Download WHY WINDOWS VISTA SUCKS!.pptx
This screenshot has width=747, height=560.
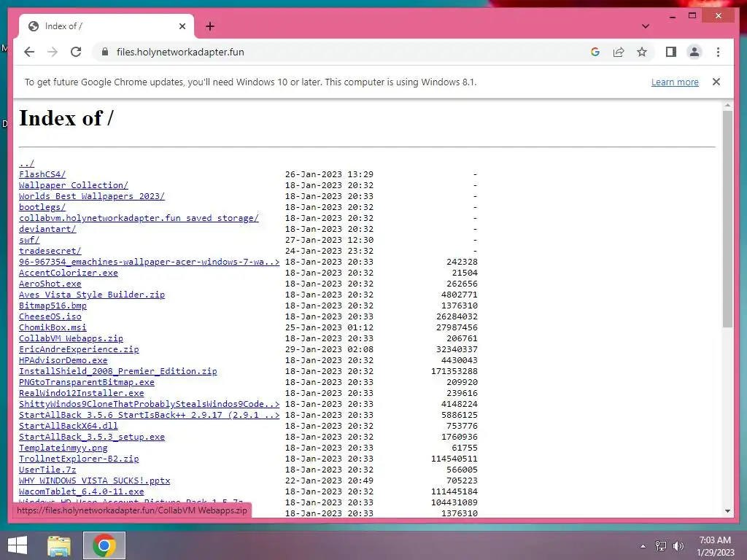click(x=94, y=481)
